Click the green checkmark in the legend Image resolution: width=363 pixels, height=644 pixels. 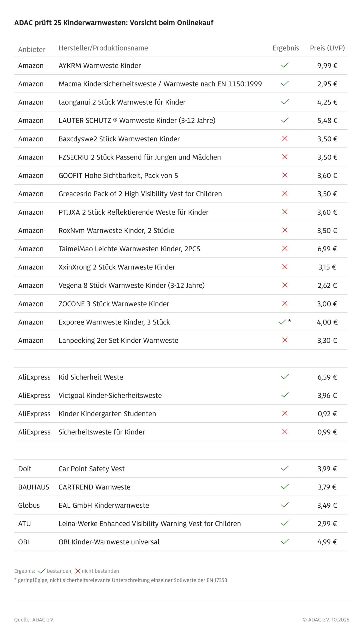[41, 571]
